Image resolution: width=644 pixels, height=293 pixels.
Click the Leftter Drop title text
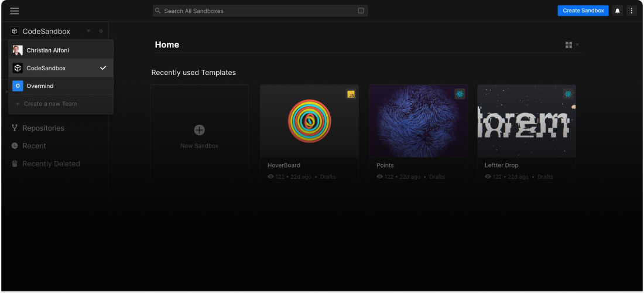pyautogui.click(x=502, y=165)
